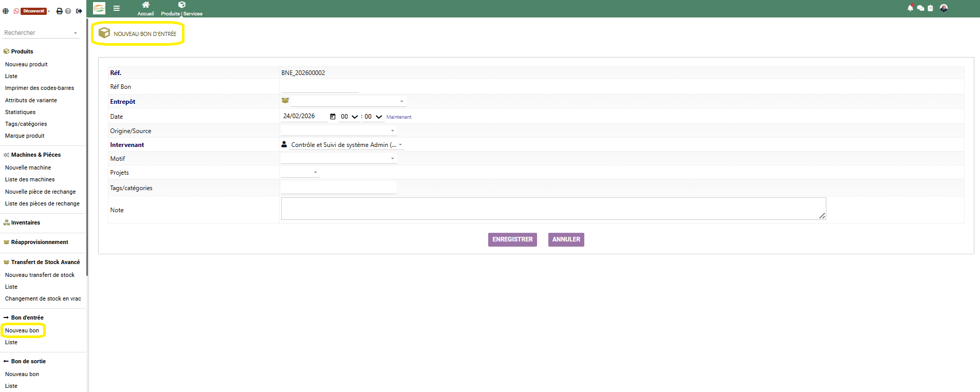This screenshot has height=392, width=980.
Task: Click the globe icon in top-left
Action: click(6, 11)
